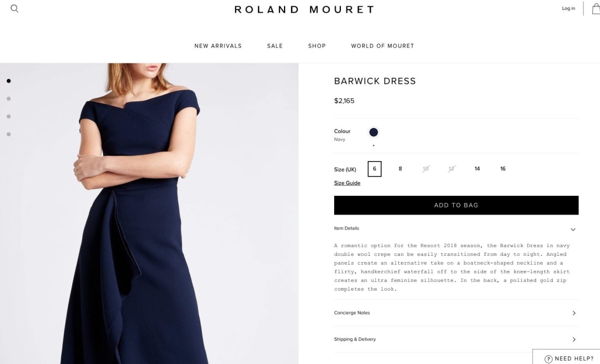Click the Roland Mouret logo
Image resolution: width=600 pixels, height=364 pixels.
pos(304,9)
